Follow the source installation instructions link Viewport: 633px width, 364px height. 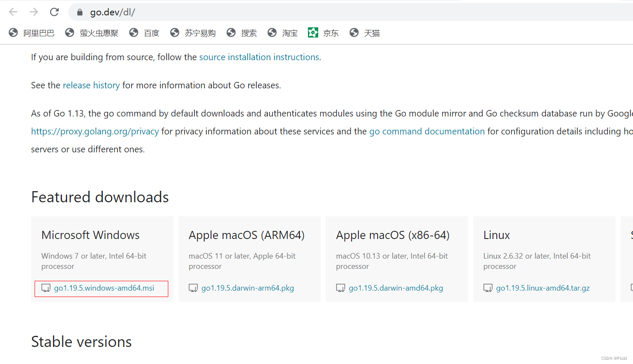[259, 57]
